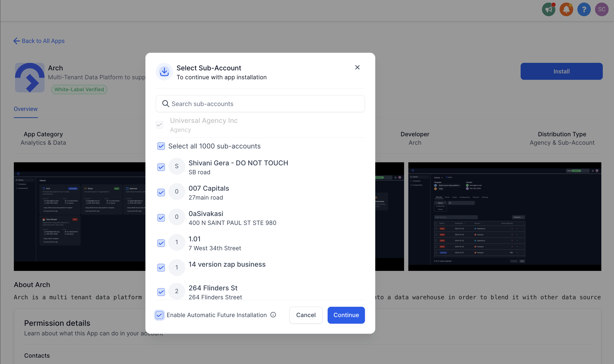Disable Enable Automatic Future Installation checkbox
The image size is (614, 364).
click(159, 315)
